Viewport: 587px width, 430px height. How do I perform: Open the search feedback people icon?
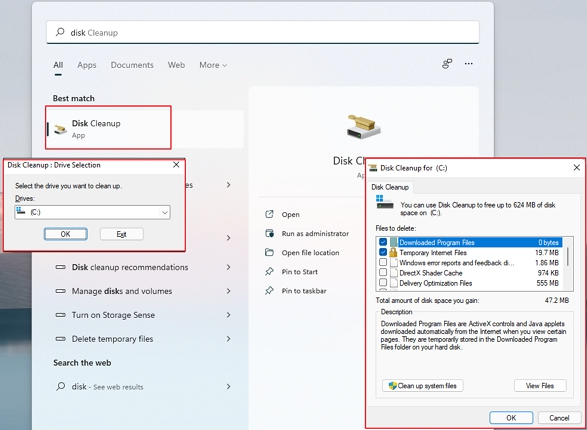coord(447,64)
